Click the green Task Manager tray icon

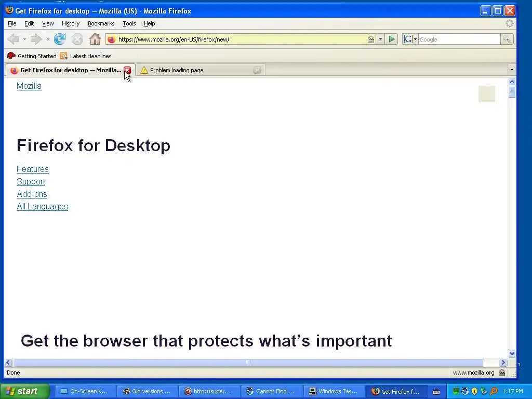point(456,391)
